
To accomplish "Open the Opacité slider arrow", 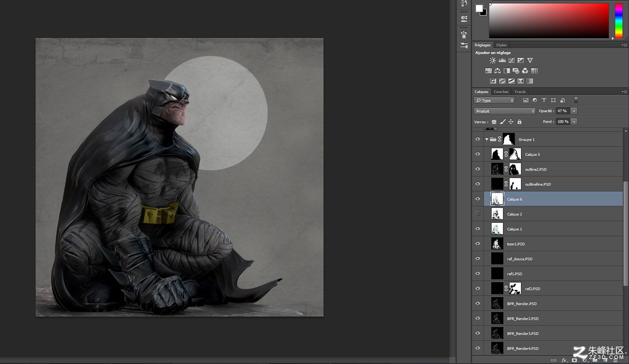I will point(574,111).
